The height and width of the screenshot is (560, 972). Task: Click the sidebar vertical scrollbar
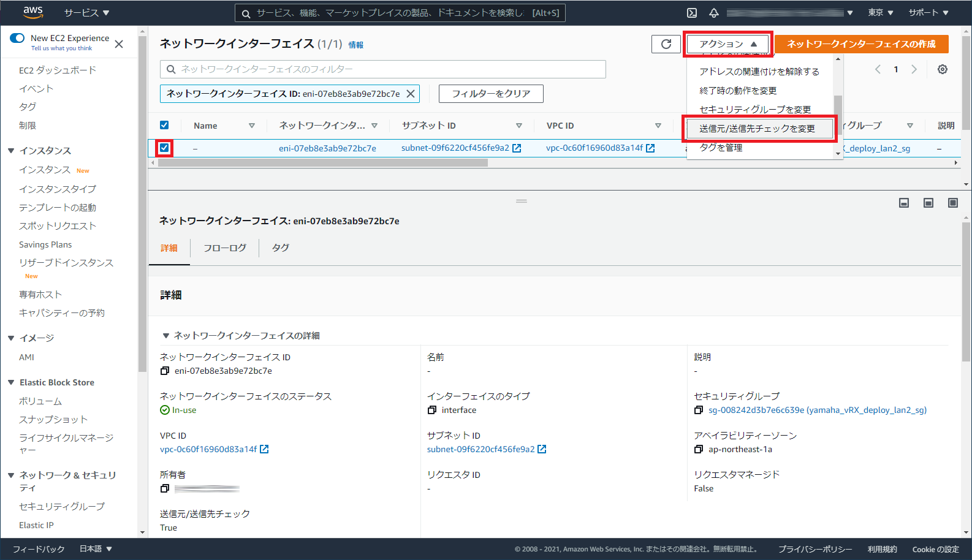coord(142,204)
